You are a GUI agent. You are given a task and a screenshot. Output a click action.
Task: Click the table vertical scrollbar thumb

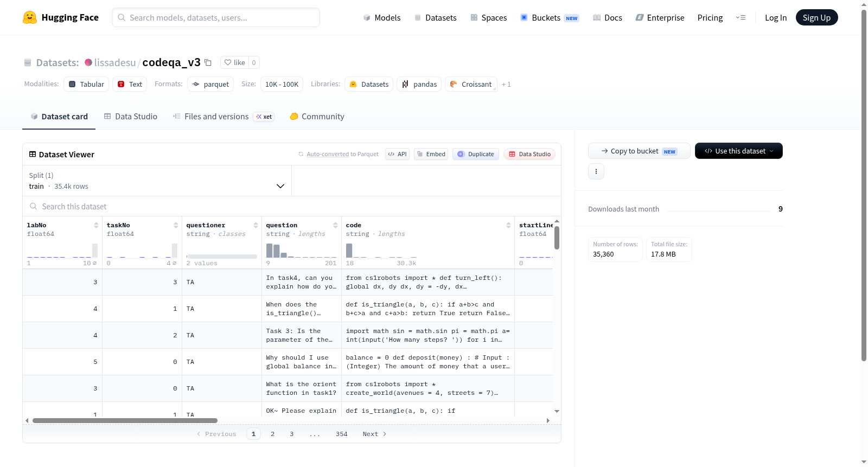point(557,237)
